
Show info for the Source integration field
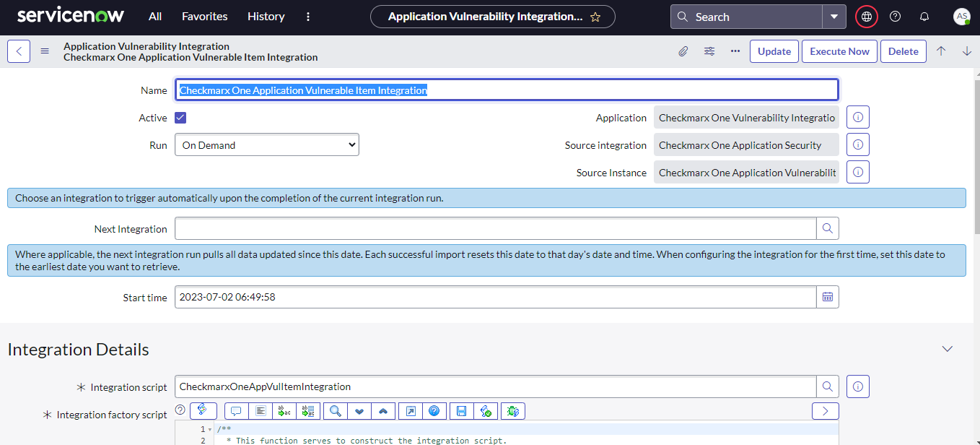[857, 144]
